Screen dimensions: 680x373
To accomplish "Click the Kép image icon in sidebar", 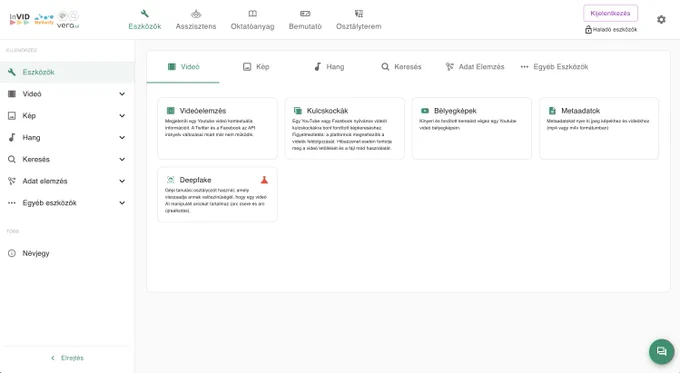I will tap(12, 115).
